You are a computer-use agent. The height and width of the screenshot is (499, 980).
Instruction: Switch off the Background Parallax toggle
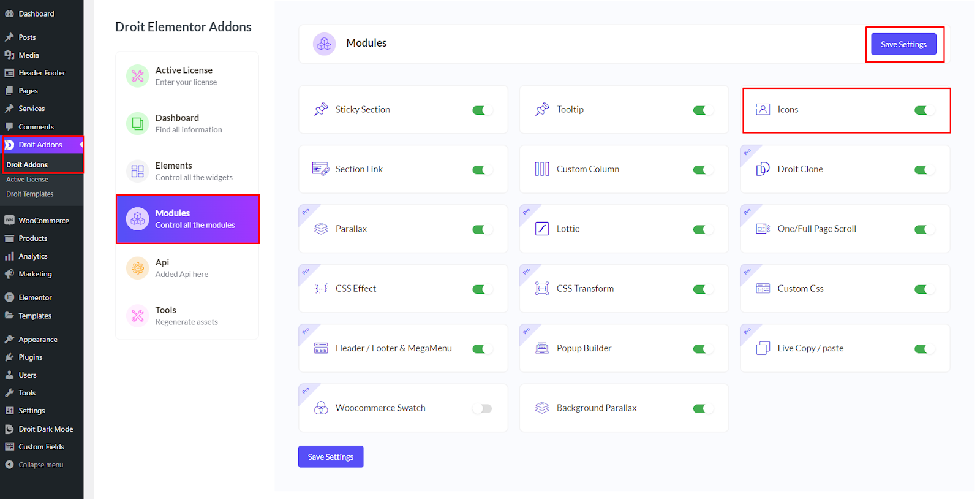point(703,408)
